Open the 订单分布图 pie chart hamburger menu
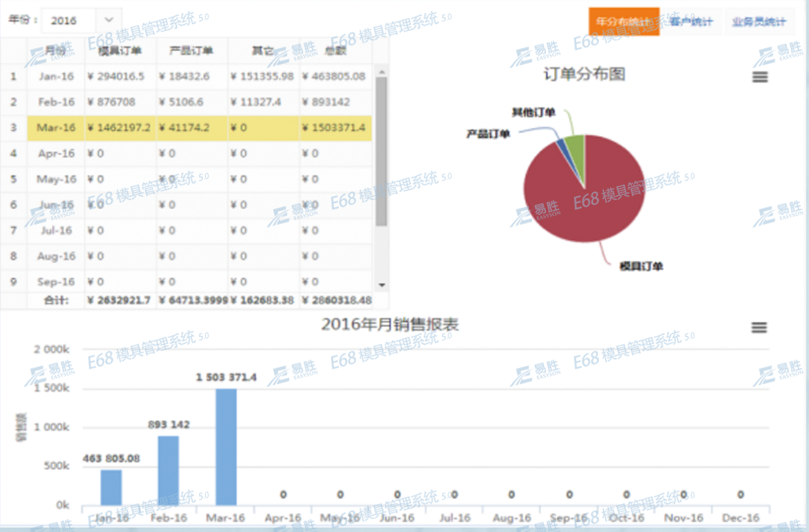This screenshot has width=809, height=532. click(760, 77)
